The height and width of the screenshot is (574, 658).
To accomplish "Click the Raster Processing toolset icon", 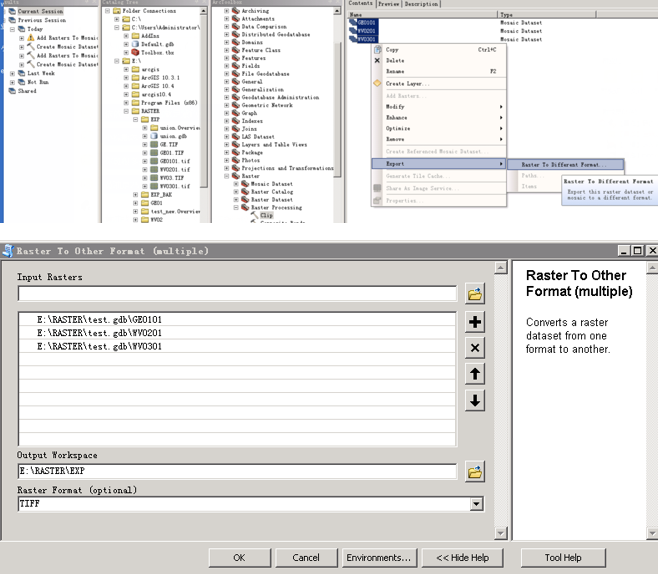I will pos(245,208).
